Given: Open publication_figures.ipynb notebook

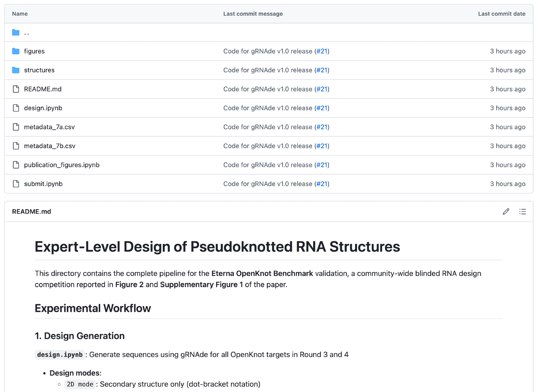Looking at the screenshot, I should (62, 165).
